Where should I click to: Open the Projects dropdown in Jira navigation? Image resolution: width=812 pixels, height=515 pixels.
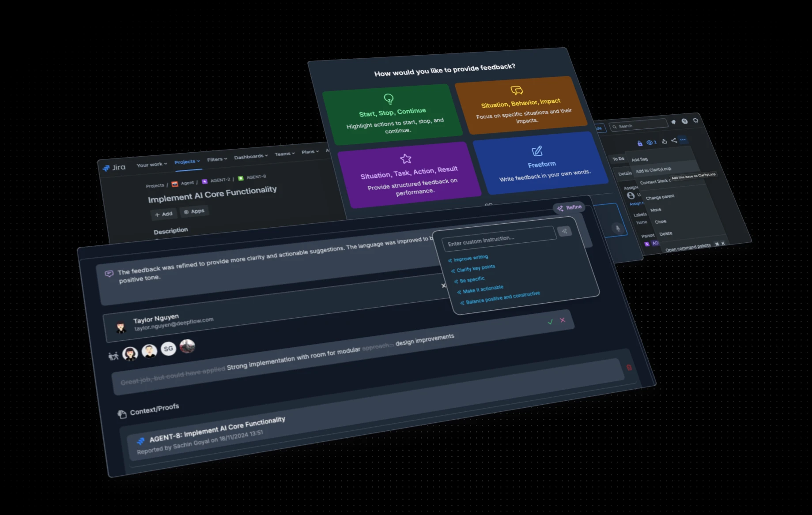[x=187, y=162]
